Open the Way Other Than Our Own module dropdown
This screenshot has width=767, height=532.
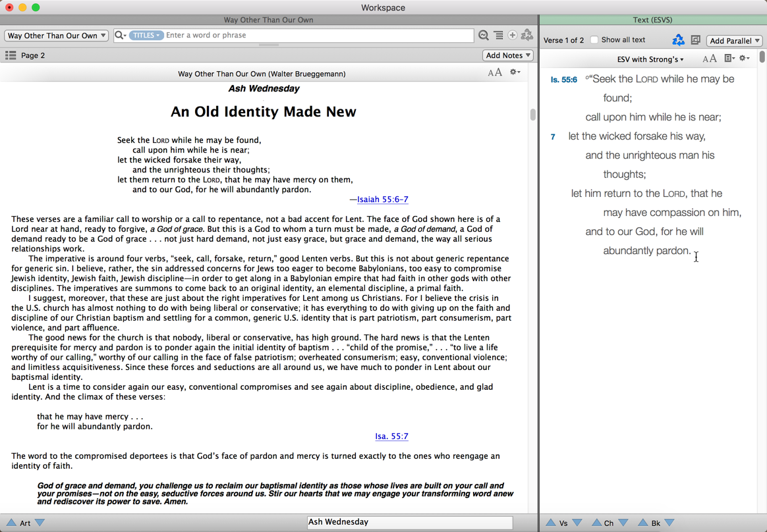coord(56,35)
